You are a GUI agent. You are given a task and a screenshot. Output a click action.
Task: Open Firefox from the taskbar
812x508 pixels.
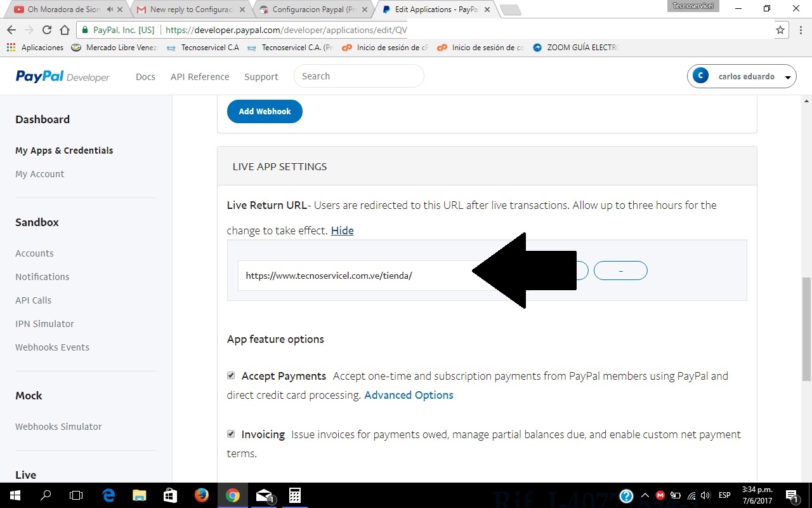tap(202, 495)
